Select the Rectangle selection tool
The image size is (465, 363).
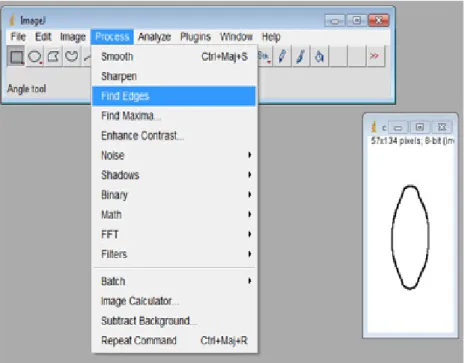pos(16,57)
